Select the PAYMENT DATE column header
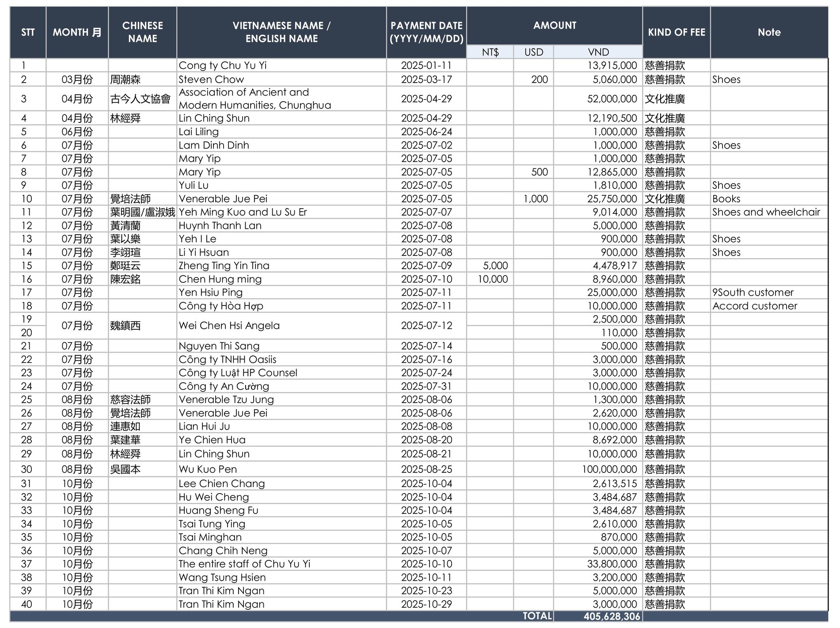 tap(426, 32)
